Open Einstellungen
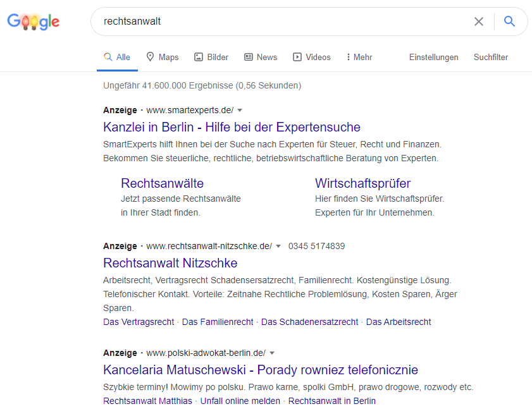The width and height of the screenshot is (532, 416). point(433,57)
